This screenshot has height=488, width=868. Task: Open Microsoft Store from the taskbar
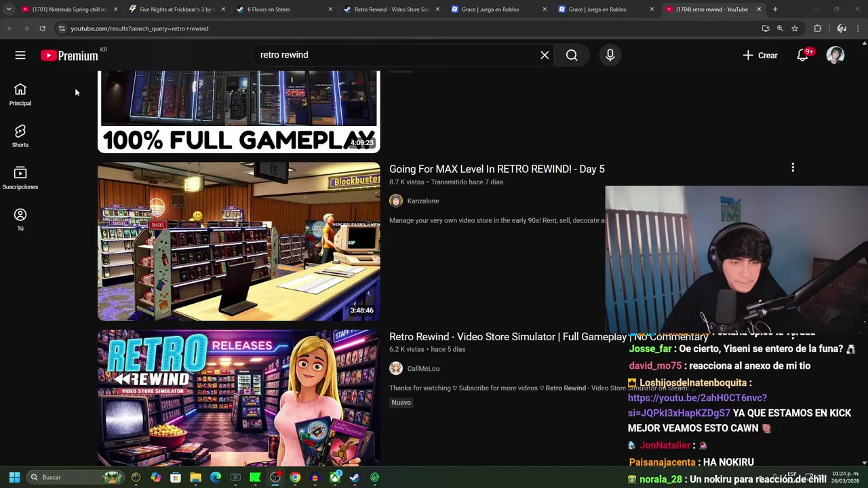pyautogui.click(x=176, y=477)
